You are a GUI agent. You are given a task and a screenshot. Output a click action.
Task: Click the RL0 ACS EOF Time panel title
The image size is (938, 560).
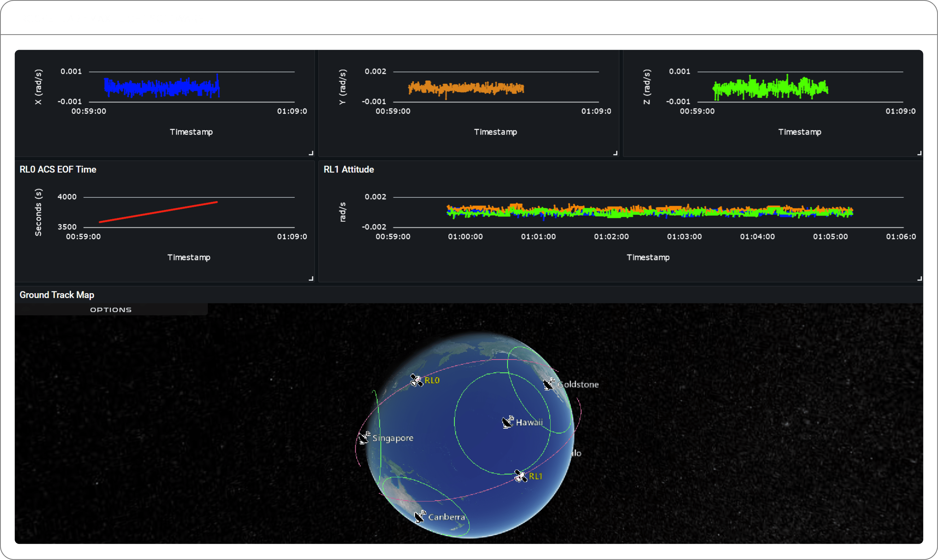pos(58,169)
